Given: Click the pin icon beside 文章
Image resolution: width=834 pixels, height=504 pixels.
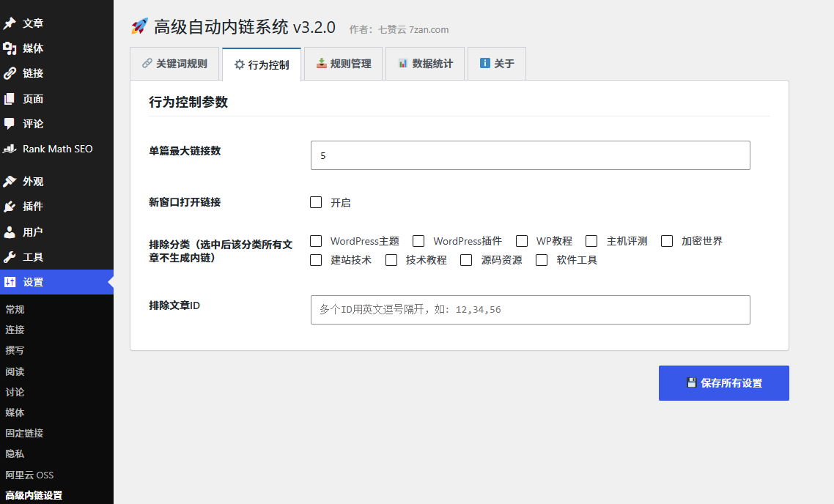Looking at the screenshot, I should point(10,23).
